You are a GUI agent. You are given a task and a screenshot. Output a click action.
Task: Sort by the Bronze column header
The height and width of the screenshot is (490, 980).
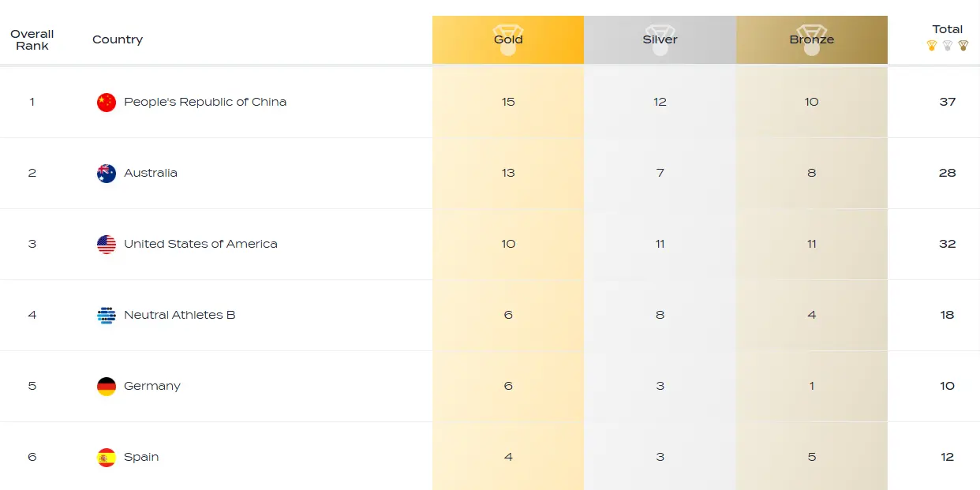click(x=812, y=39)
